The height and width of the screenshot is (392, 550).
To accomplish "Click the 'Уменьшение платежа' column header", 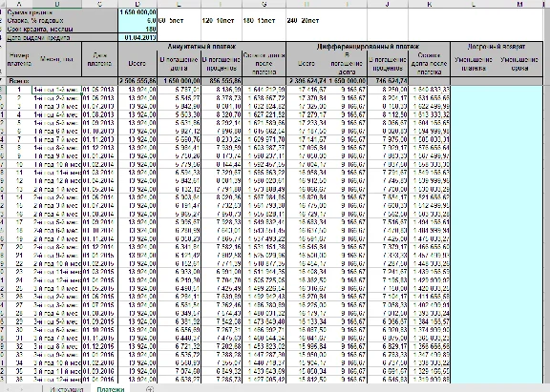I will point(474,63).
